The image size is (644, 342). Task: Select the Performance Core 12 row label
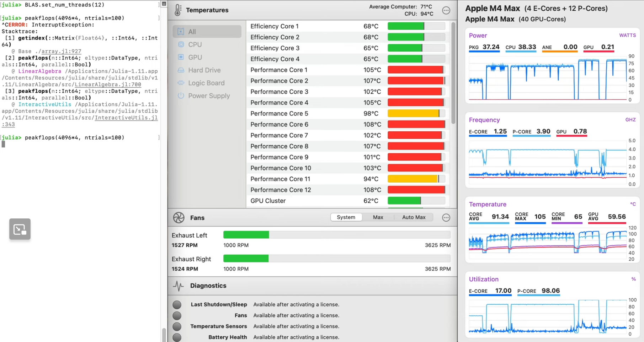tap(281, 190)
